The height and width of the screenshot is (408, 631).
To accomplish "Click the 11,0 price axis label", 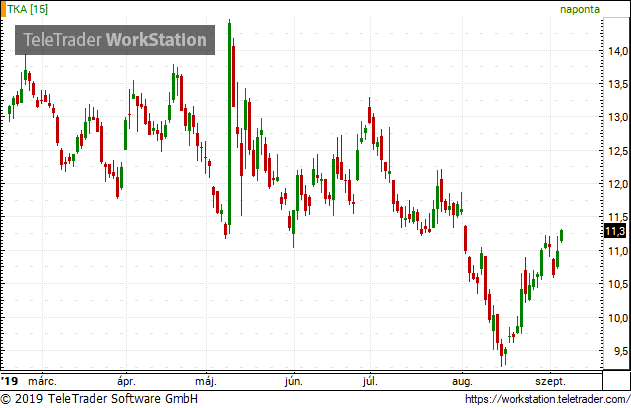I will pos(618,251).
